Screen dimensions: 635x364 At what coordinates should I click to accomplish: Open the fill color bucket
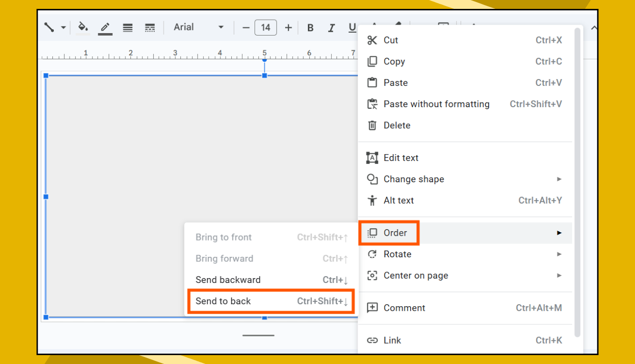tap(83, 27)
